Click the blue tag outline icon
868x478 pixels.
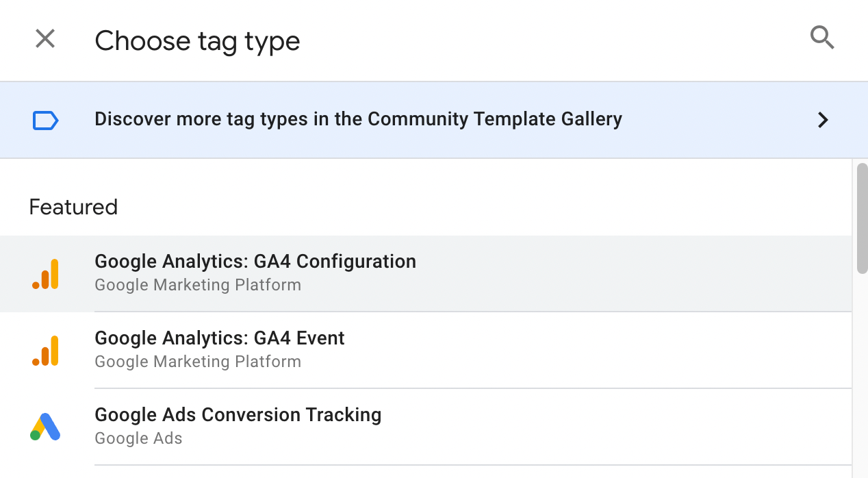pos(45,121)
